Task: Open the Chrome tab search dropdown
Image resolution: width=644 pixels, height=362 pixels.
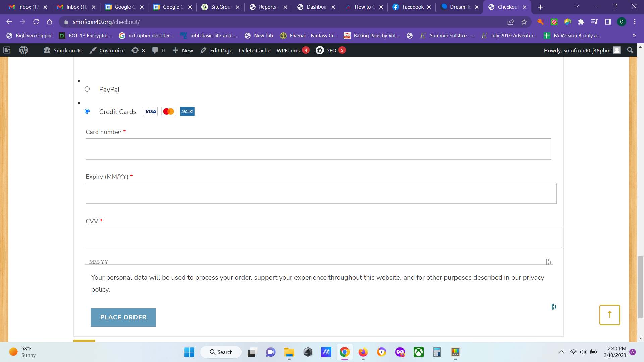Action: (x=576, y=7)
